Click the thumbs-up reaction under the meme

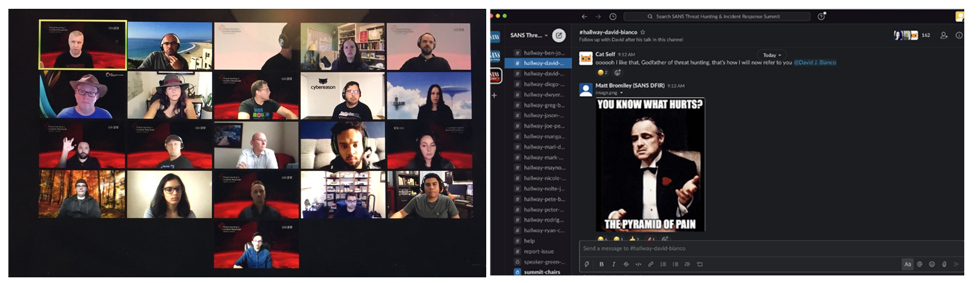[x=633, y=238]
